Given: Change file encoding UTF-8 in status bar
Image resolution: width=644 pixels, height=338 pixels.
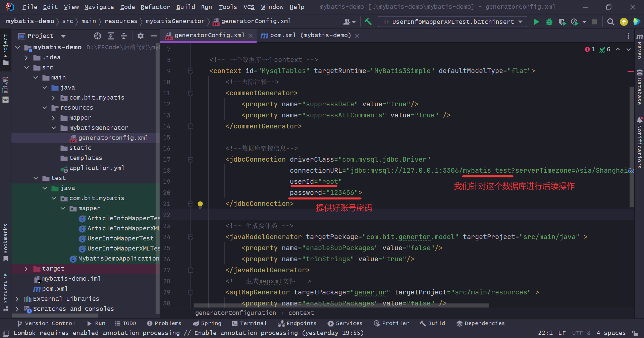Looking at the screenshot, I should (x=581, y=333).
